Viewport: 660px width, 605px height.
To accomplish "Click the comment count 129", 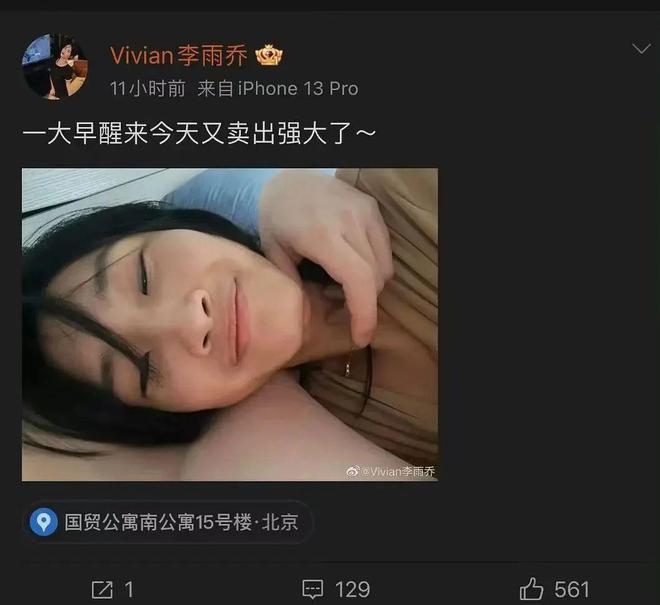I will pos(353,589).
